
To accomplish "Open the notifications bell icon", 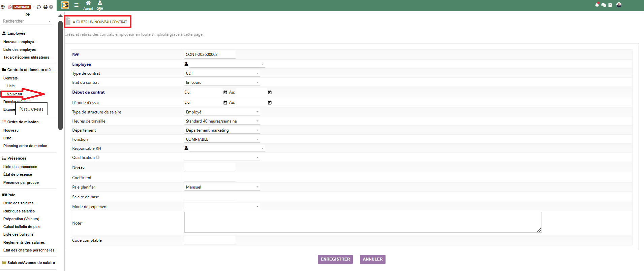I will point(597,5).
